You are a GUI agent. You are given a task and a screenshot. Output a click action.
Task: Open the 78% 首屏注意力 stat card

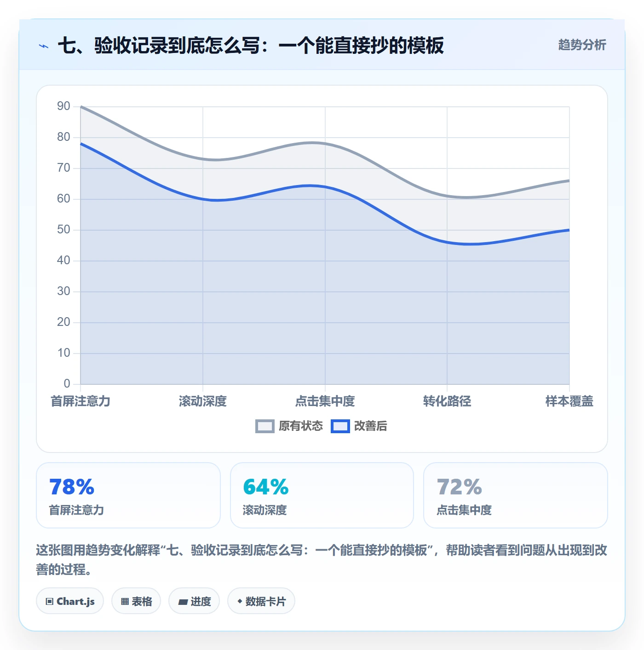[x=128, y=495]
